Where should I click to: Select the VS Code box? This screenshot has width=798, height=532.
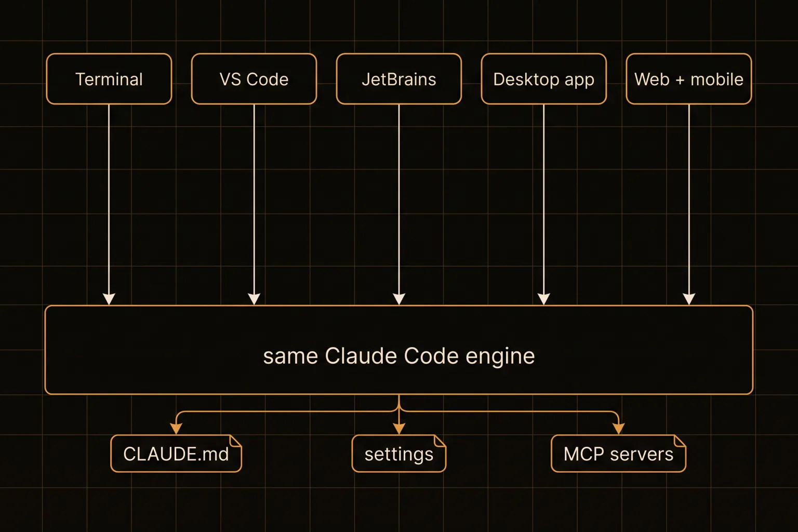coord(254,79)
